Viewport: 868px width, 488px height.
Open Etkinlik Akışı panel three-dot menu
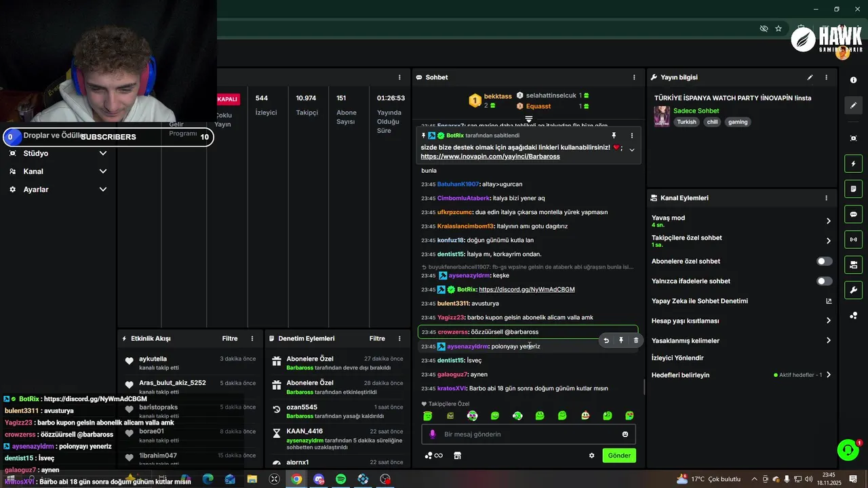pyautogui.click(x=252, y=338)
